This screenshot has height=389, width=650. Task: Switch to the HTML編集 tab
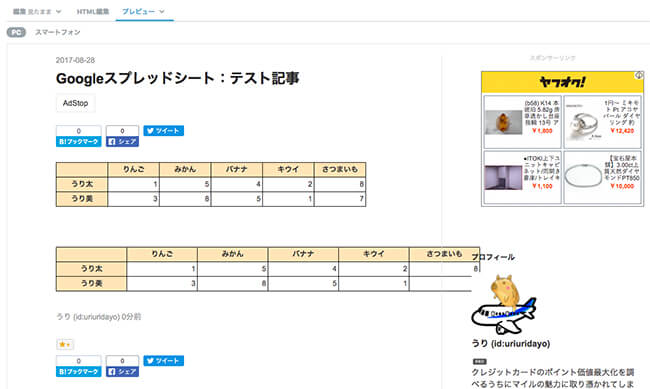93,12
